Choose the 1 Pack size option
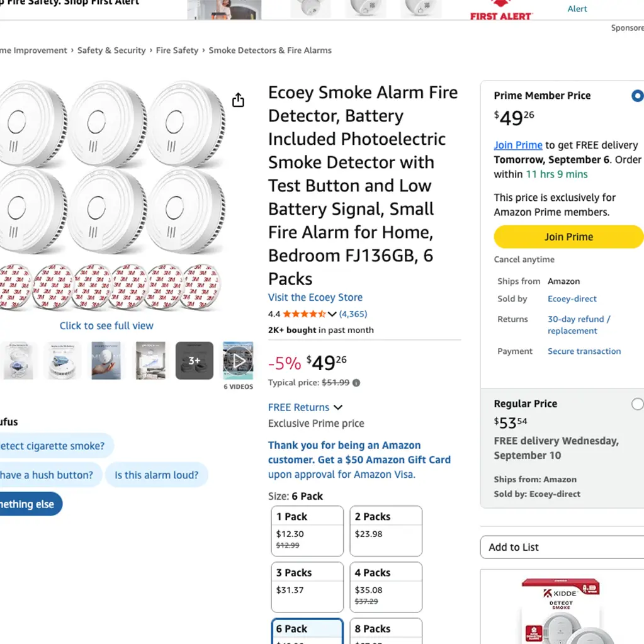The image size is (644, 644). tap(307, 531)
